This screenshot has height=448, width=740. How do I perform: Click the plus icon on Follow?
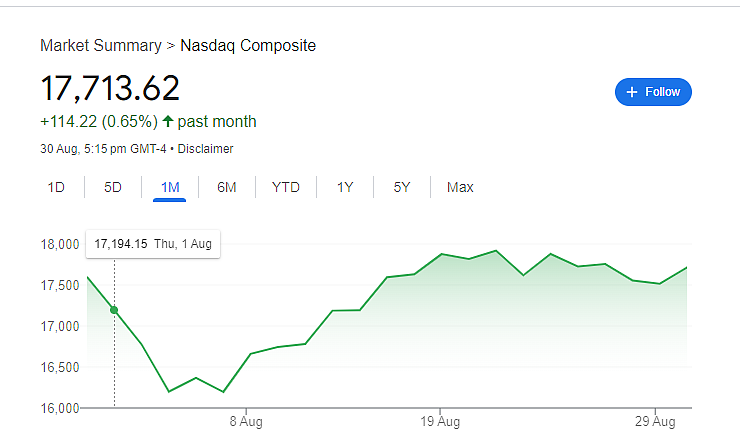(631, 92)
